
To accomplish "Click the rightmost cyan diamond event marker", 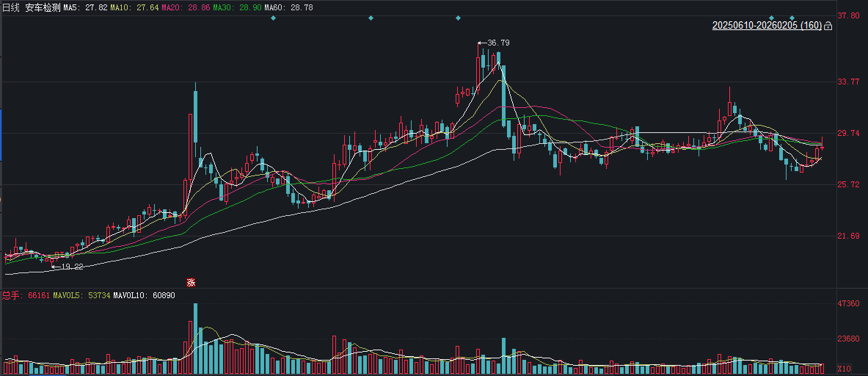I will coord(792,18).
